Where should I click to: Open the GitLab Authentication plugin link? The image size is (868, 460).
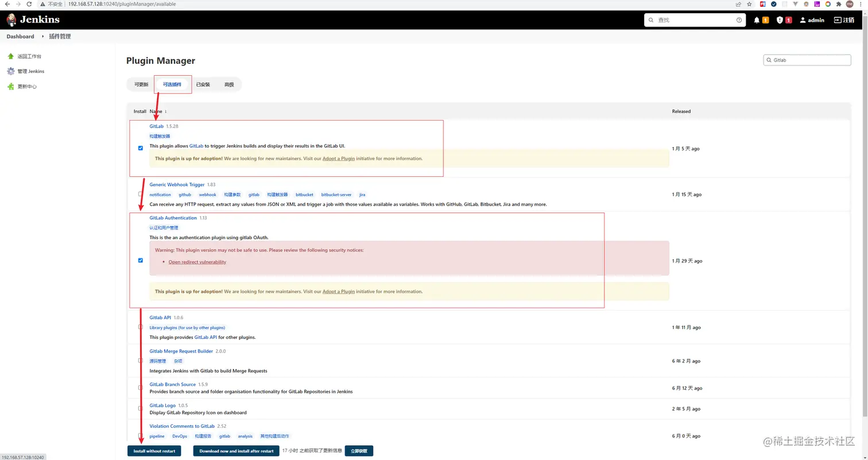(173, 218)
